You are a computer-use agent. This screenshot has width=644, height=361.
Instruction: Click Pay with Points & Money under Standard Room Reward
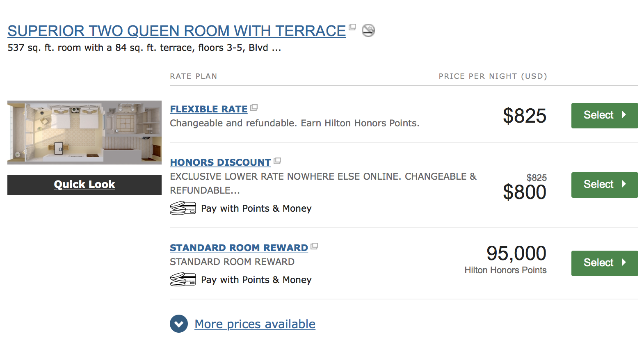[x=256, y=280]
